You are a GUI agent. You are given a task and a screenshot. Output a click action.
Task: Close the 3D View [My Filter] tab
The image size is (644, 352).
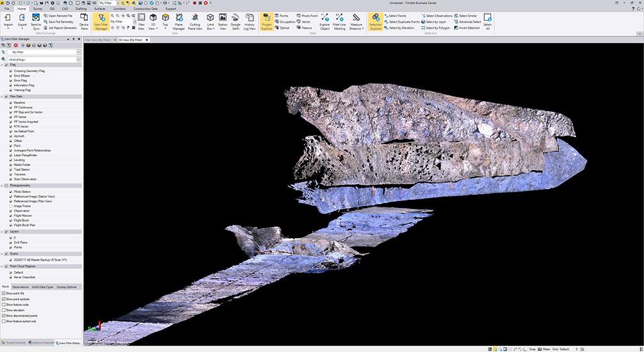tap(147, 40)
